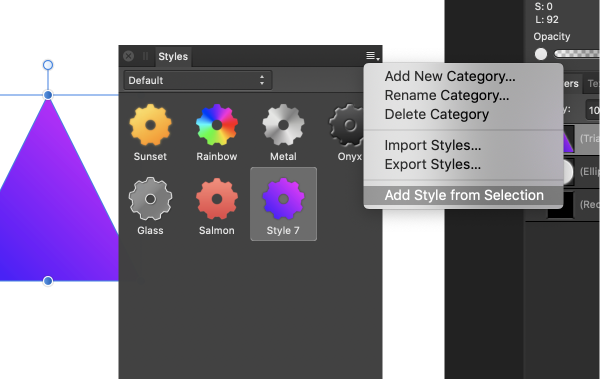Choose Rename Category
Image resolution: width=600 pixels, height=379 pixels.
click(447, 95)
